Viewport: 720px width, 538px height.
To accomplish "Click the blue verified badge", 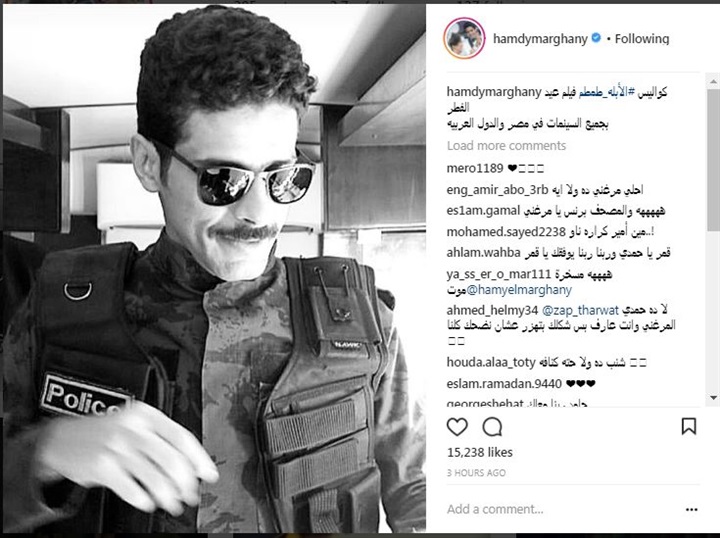I will pos(596,38).
